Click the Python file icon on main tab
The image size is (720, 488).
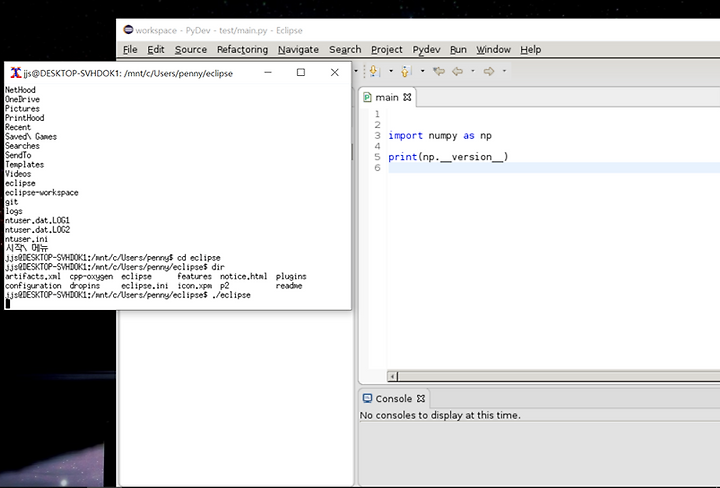coord(367,97)
